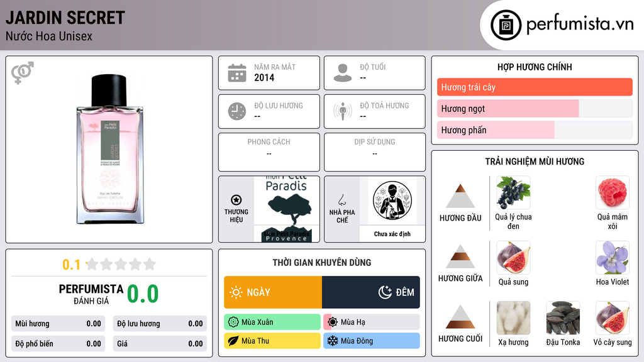
Task: Click the Hương giữa pyramid icon
Action: (x=460, y=256)
